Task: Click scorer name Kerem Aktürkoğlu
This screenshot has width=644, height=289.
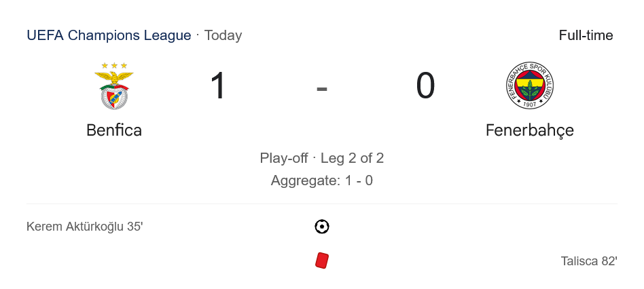Action: 75,227
